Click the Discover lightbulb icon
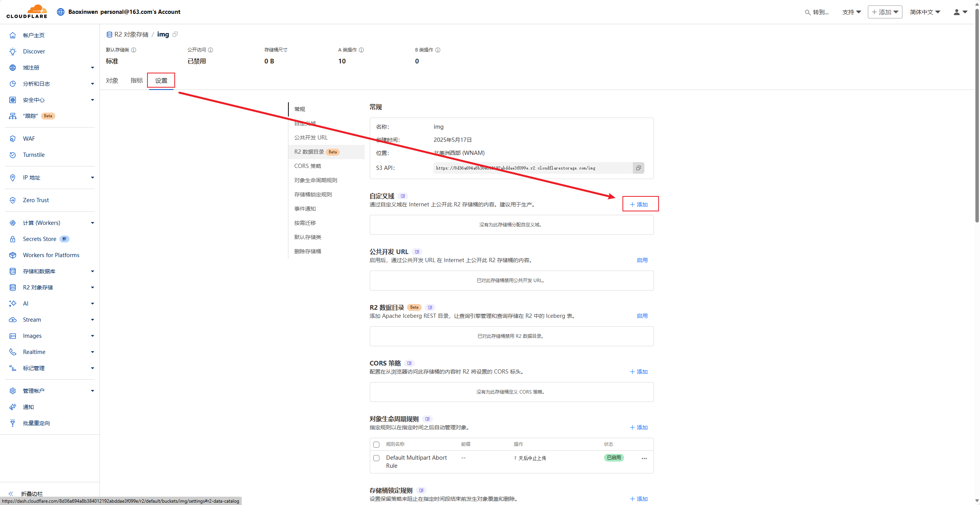This screenshot has height=505, width=980. [13, 51]
